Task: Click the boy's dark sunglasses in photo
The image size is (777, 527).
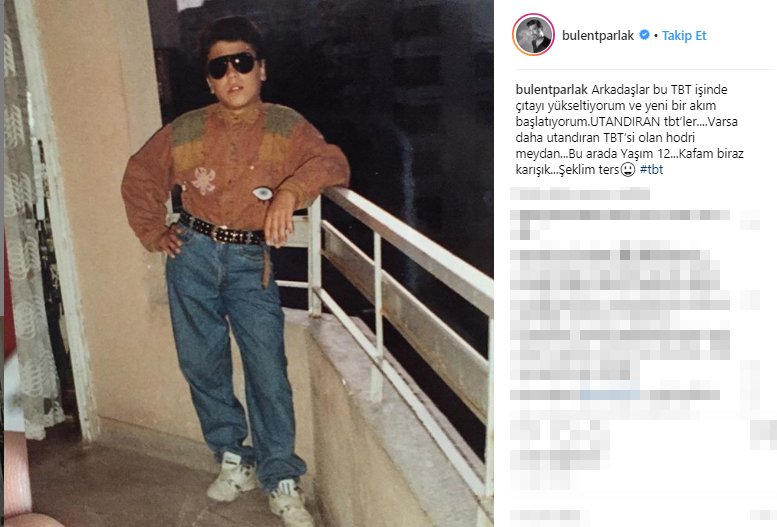Action: click(x=231, y=65)
